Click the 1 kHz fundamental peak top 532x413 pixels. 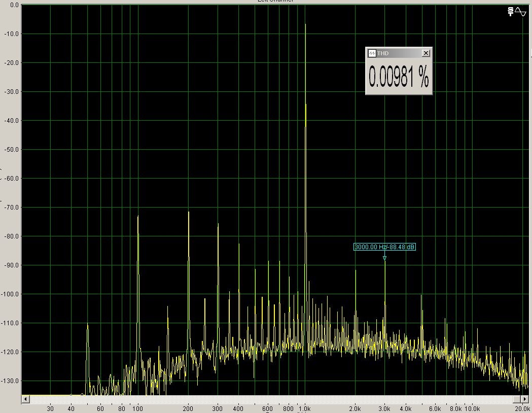305,24
